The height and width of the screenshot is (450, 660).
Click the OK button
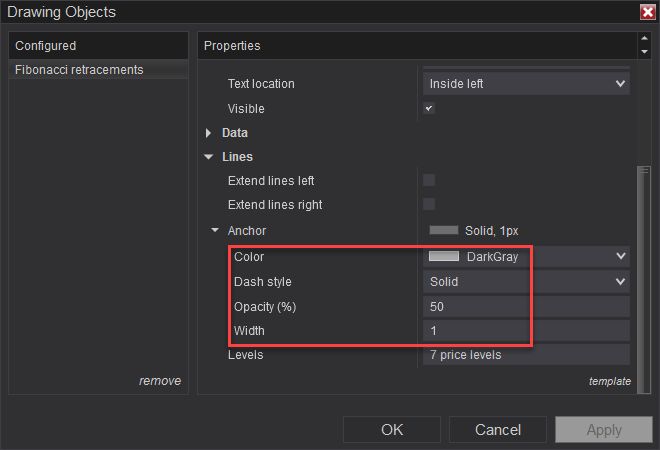point(392,430)
